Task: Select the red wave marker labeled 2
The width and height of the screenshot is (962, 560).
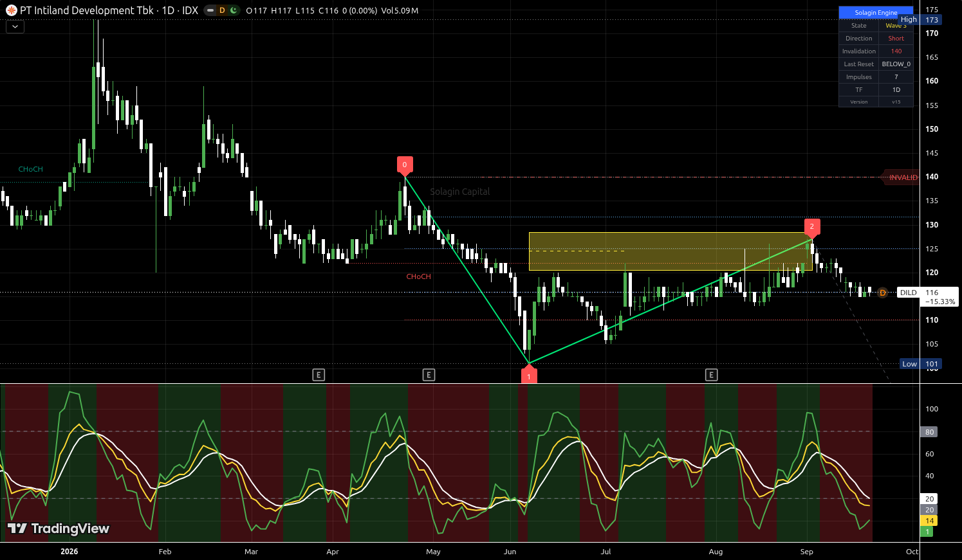Action: point(812,227)
